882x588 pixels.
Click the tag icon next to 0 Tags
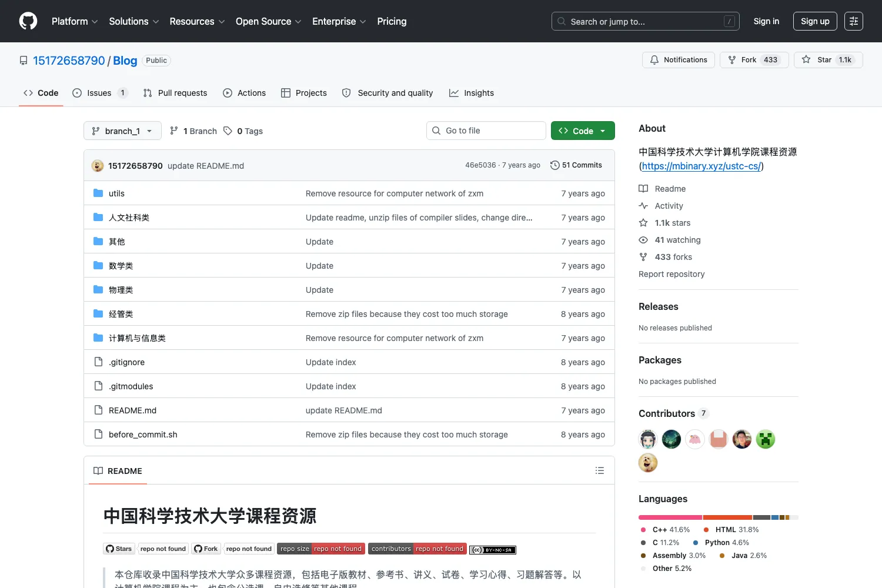click(x=228, y=131)
